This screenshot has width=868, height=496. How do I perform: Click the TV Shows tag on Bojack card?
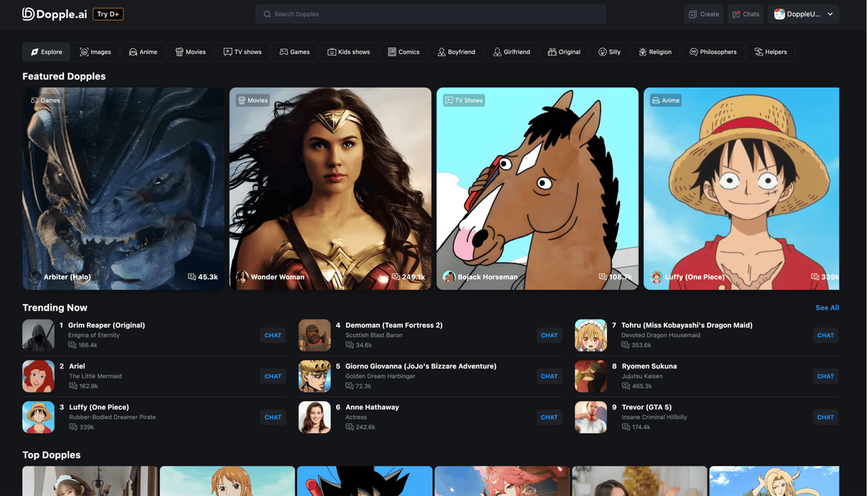[464, 101]
